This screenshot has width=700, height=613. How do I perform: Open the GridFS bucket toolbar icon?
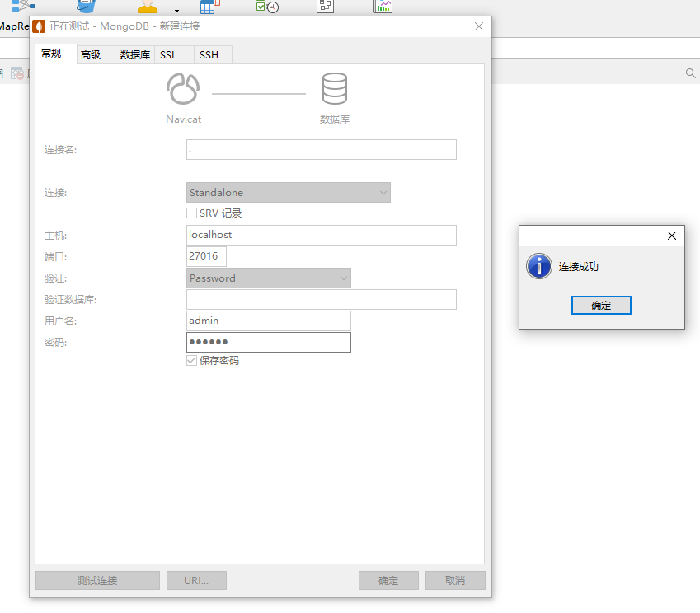point(87,7)
